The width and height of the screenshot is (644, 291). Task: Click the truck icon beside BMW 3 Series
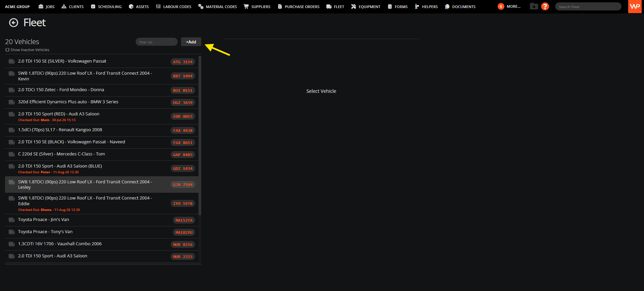(11, 102)
